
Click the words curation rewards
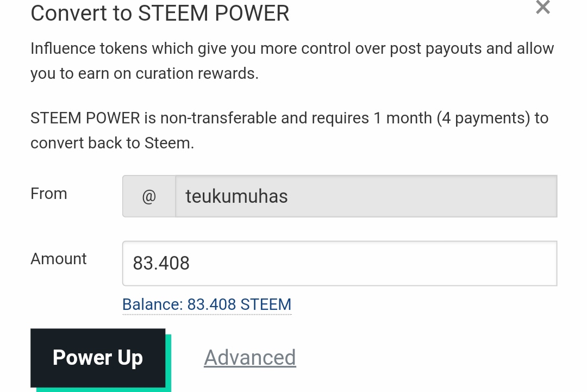[197, 73]
